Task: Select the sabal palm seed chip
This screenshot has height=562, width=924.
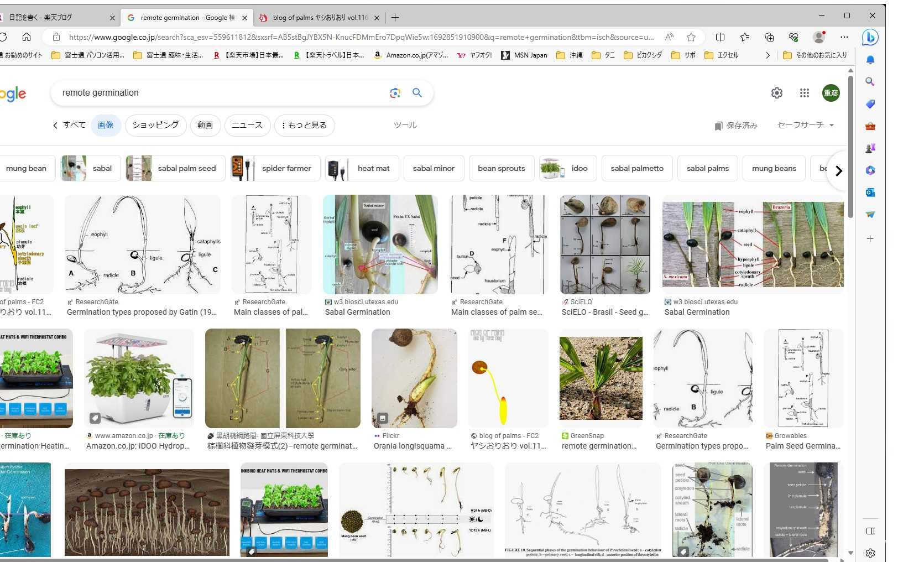Action: point(176,168)
